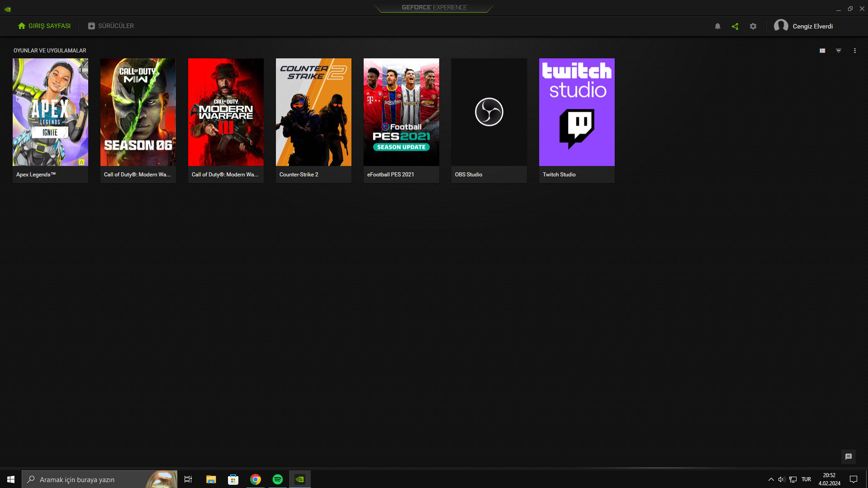
Task: Open the volume control in tray
Action: pyautogui.click(x=781, y=479)
